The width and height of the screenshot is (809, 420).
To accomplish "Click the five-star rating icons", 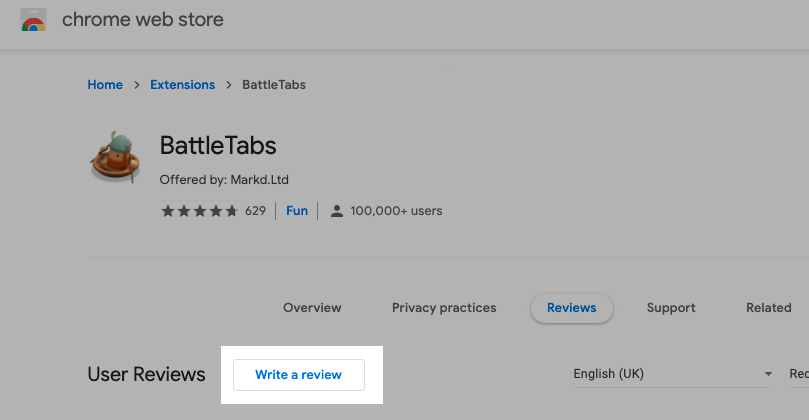I will point(199,211).
